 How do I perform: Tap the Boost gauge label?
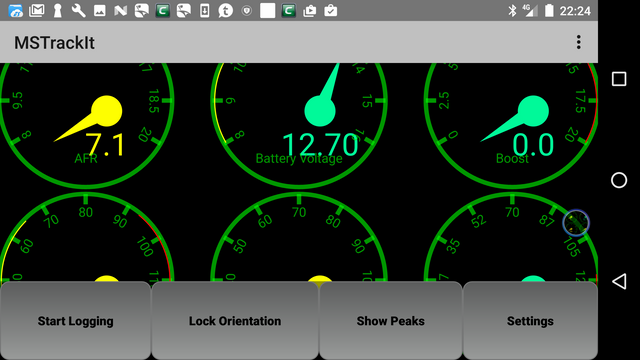coord(512,158)
